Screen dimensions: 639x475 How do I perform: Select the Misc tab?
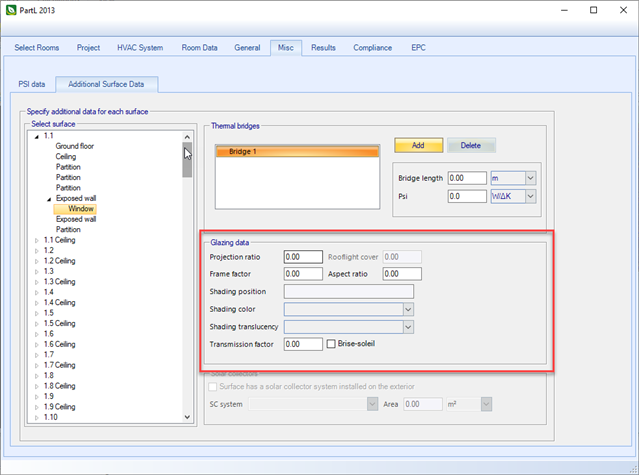point(286,48)
